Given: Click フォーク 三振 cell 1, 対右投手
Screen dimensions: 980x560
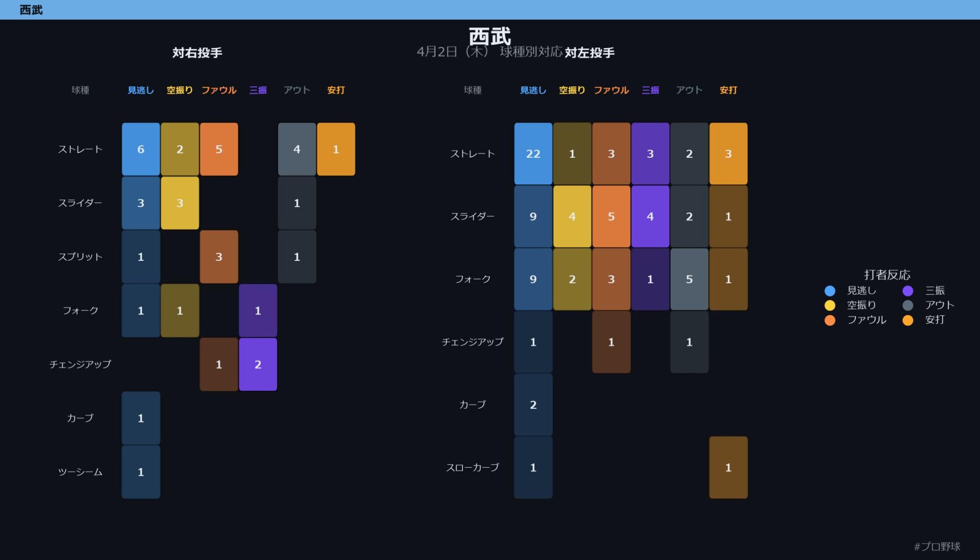Looking at the screenshot, I should point(258,310).
